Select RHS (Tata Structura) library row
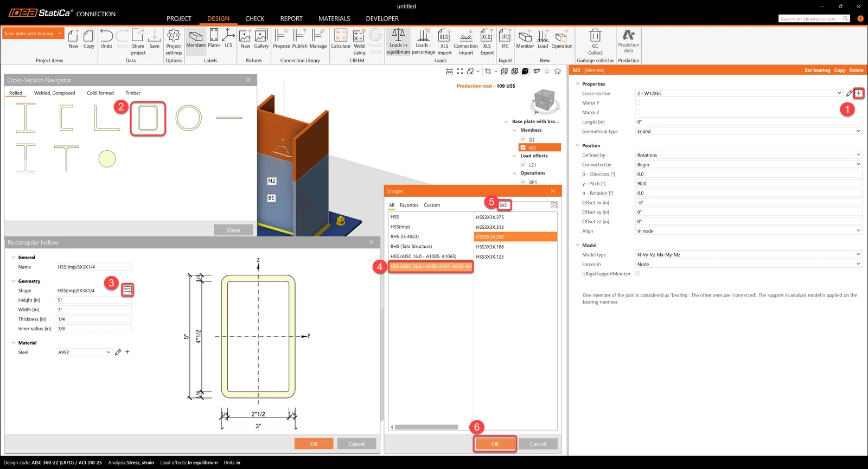Screen dimensions: 868x469 click(x=431, y=246)
